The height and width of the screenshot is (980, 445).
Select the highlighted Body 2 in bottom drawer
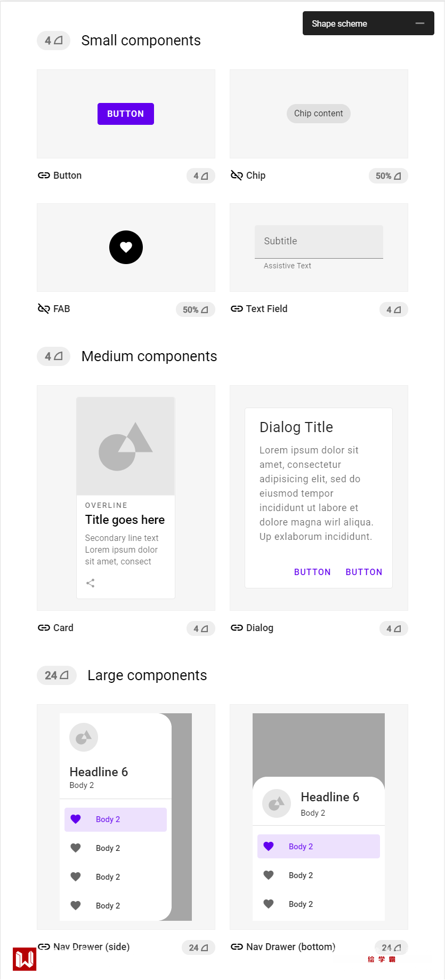(x=318, y=847)
